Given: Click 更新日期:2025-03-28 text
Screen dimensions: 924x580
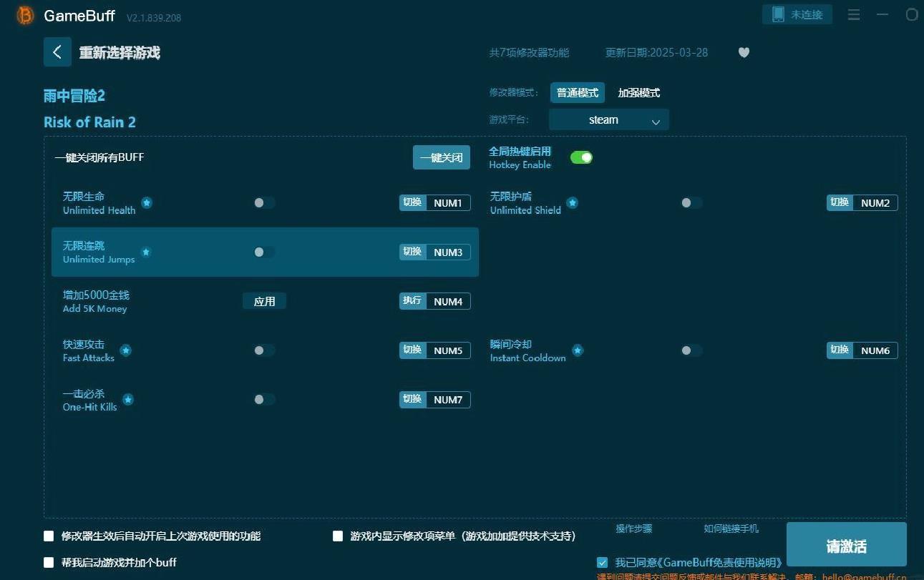Looking at the screenshot, I should pos(656,52).
